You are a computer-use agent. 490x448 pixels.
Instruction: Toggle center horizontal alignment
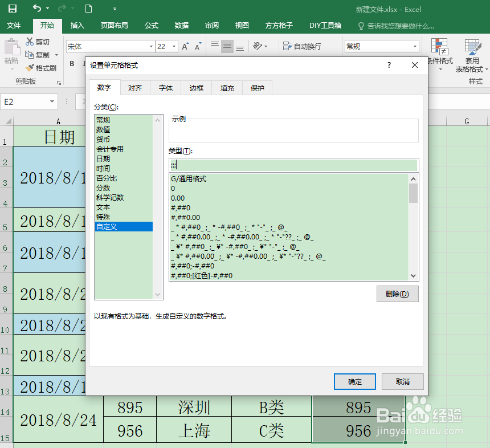click(227, 47)
